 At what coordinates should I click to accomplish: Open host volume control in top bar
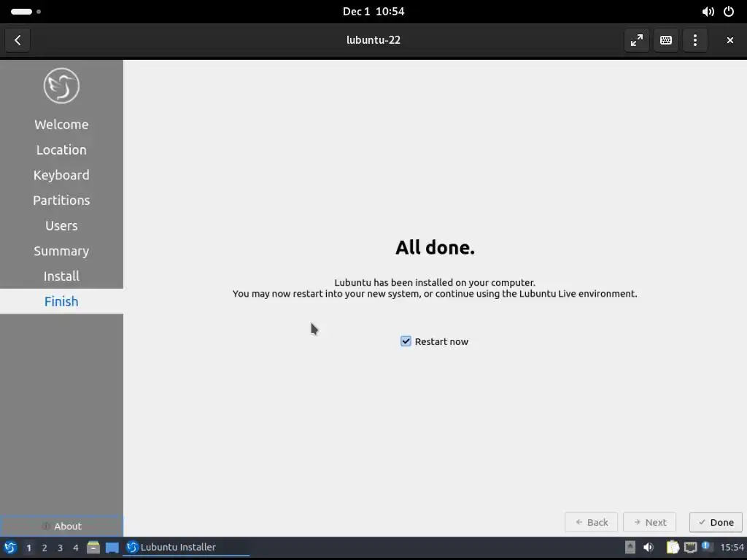(x=708, y=12)
